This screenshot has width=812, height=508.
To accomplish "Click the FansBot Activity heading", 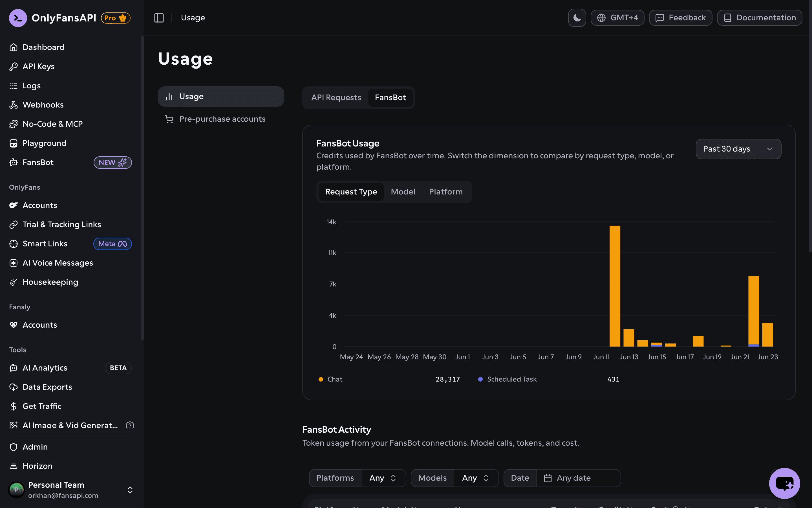I will coord(337,430).
